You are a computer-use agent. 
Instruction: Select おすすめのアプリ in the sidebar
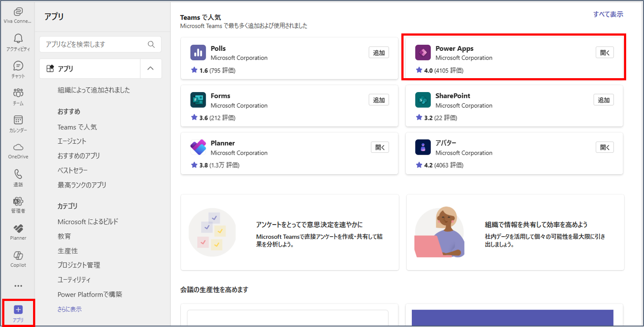coord(79,155)
